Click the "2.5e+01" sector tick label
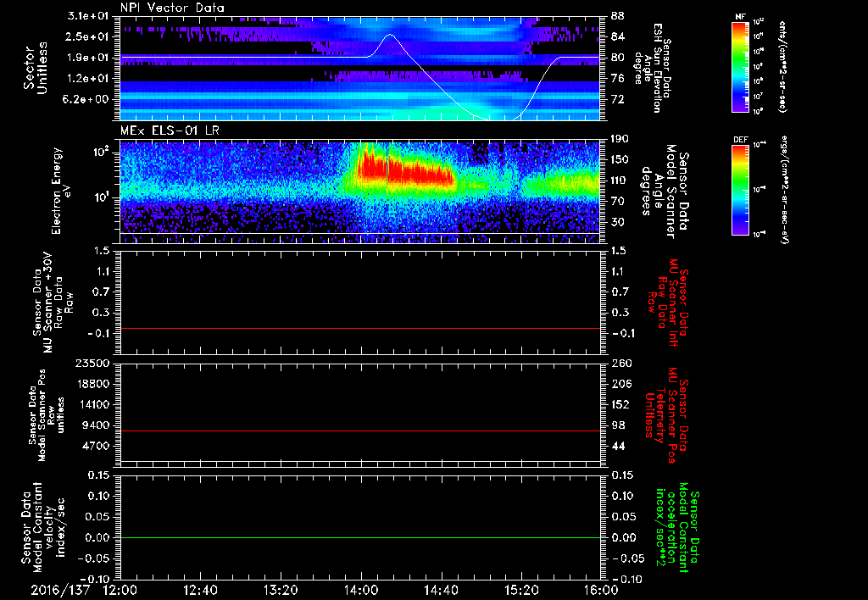The image size is (868, 600). pos(88,36)
